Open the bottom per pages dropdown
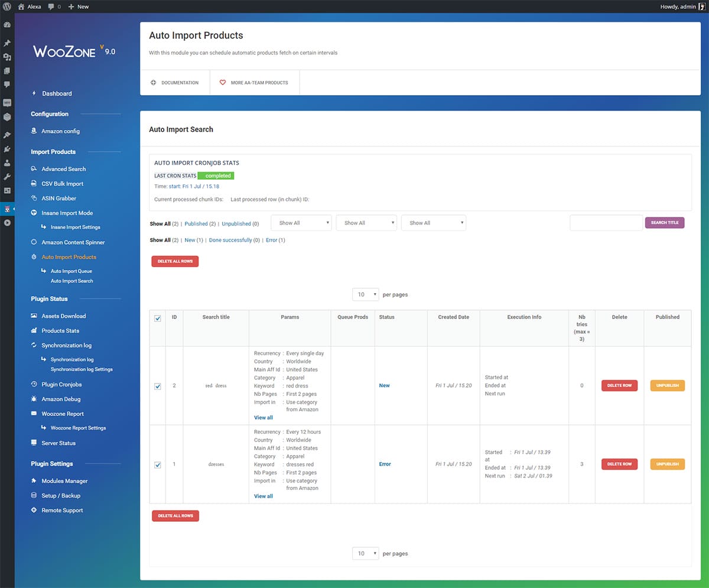 point(365,554)
